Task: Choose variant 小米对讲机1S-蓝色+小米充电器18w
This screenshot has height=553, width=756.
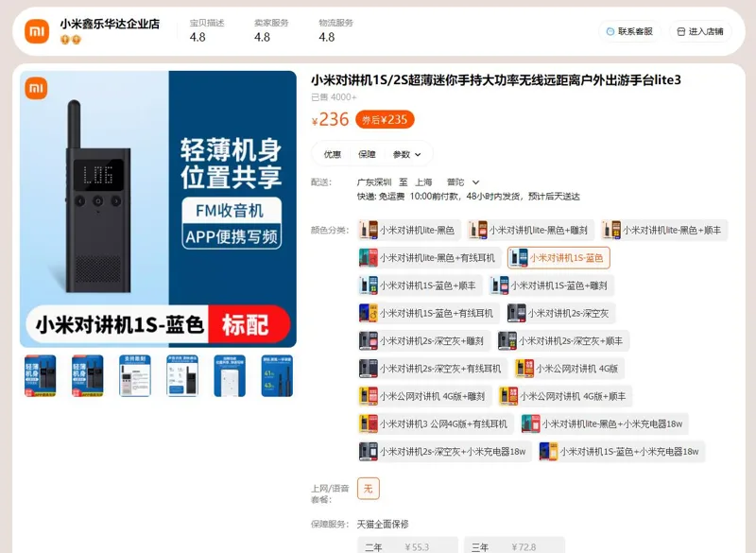Action: click(x=622, y=451)
